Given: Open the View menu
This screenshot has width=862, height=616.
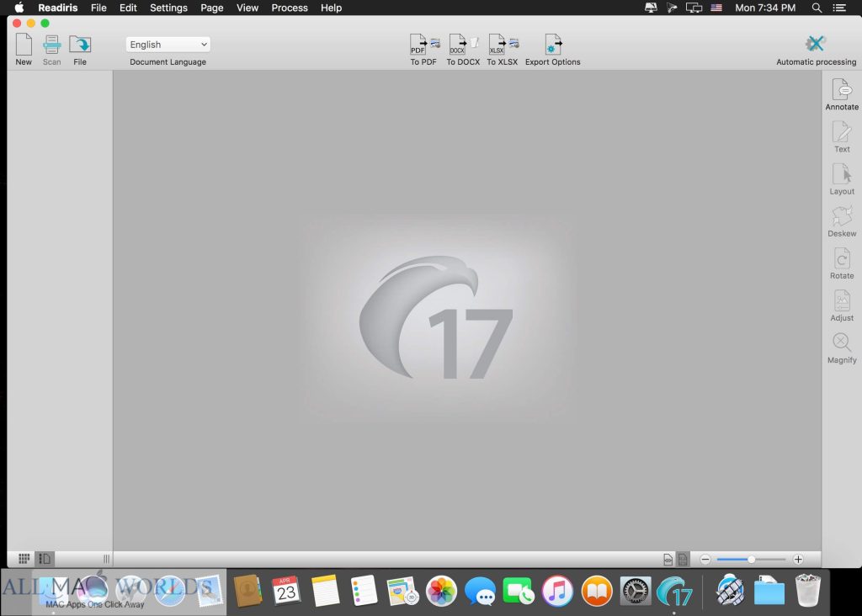Looking at the screenshot, I should (x=247, y=8).
